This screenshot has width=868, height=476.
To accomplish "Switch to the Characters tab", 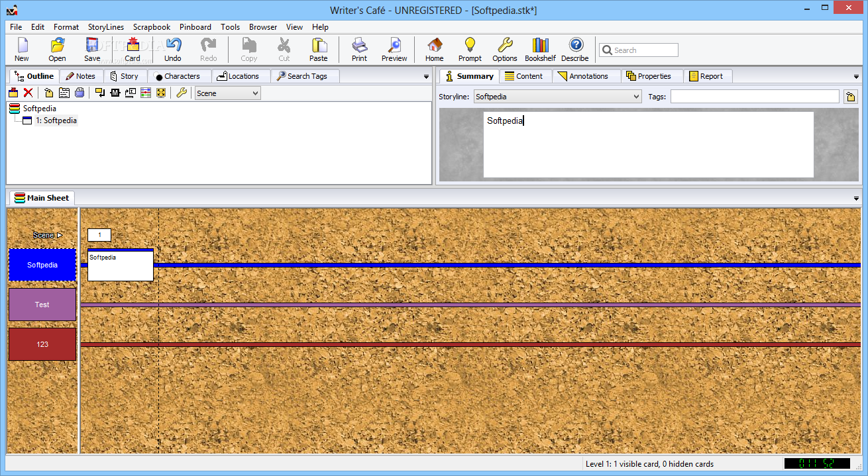I will tap(178, 76).
